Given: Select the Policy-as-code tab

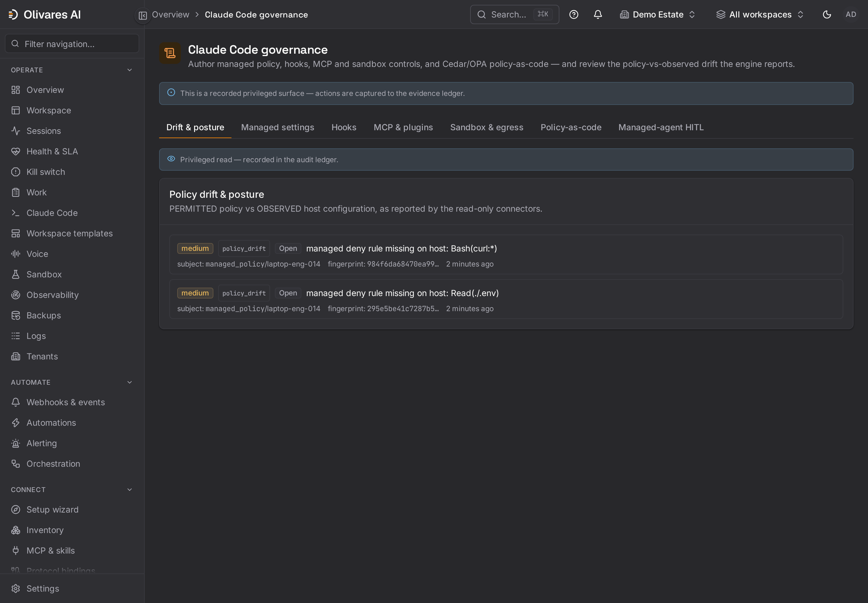Looking at the screenshot, I should coord(571,127).
